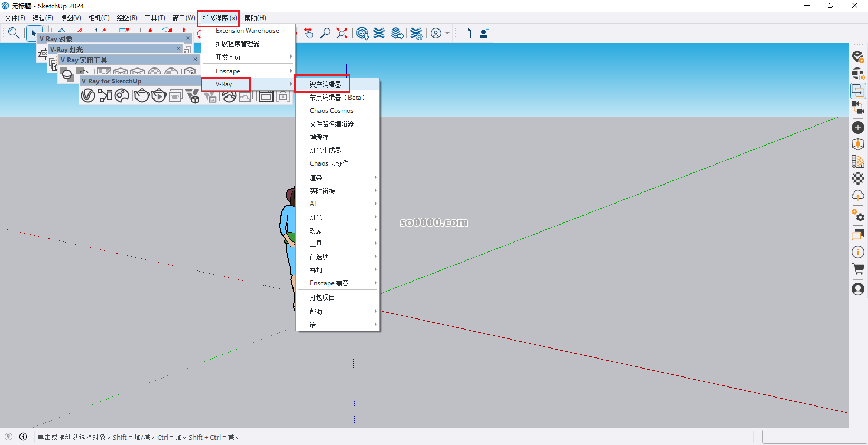Open the 窗口(W) menu
The image size is (868, 445).
184,18
